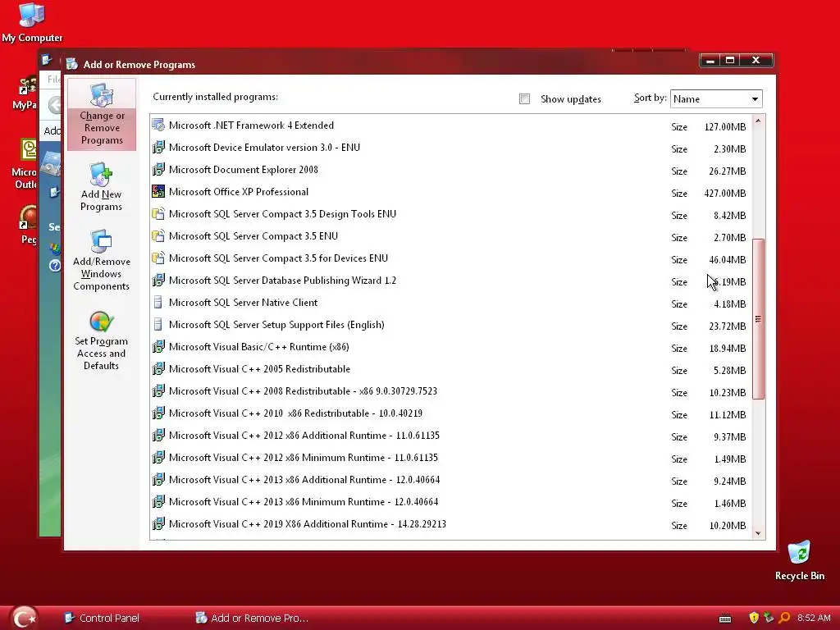Click the SQL Server Compact 3.5 Design Tools icon

(x=158, y=214)
